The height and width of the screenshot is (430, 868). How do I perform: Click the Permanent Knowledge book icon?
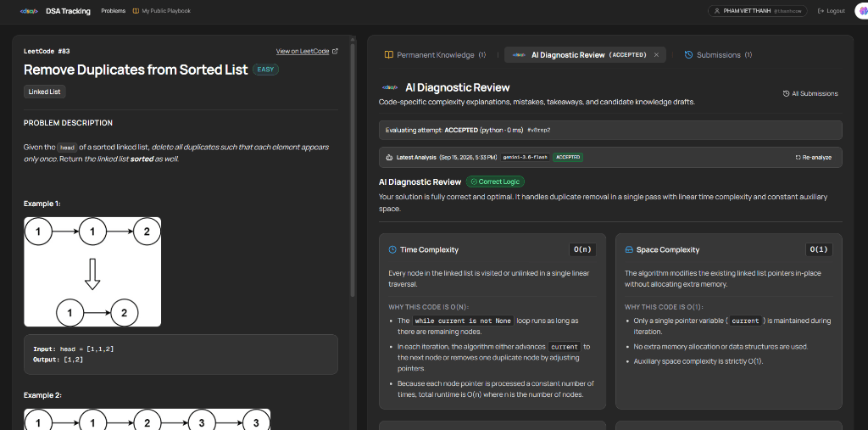click(x=389, y=55)
